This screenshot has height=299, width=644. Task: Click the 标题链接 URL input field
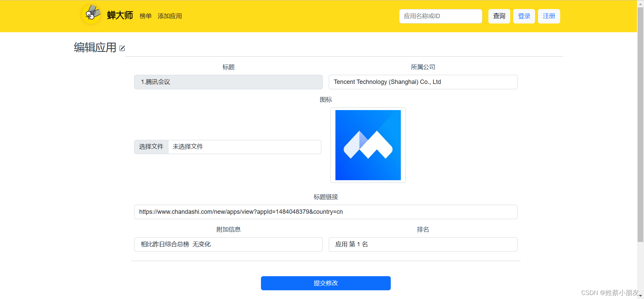pos(326,212)
